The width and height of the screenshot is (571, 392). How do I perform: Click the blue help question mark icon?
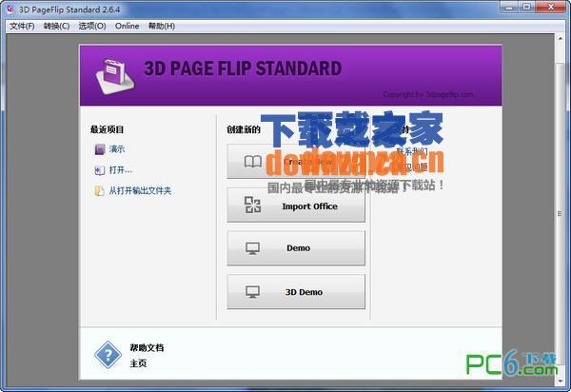(x=107, y=355)
